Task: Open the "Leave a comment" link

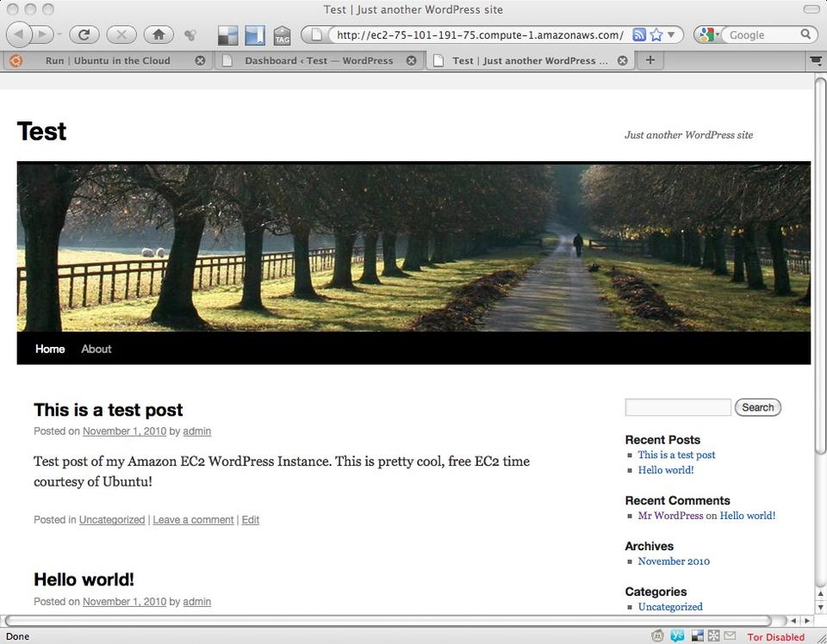Action: (x=193, y=520)
